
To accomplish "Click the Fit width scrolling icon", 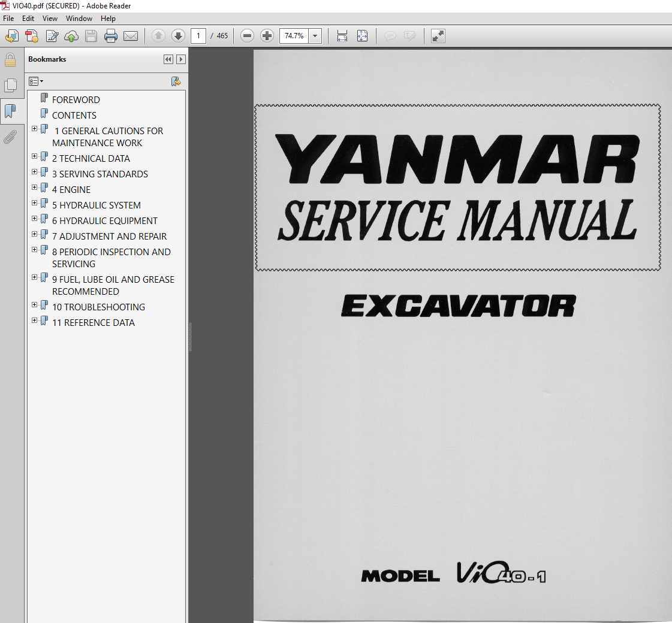I will click(342, 36).
